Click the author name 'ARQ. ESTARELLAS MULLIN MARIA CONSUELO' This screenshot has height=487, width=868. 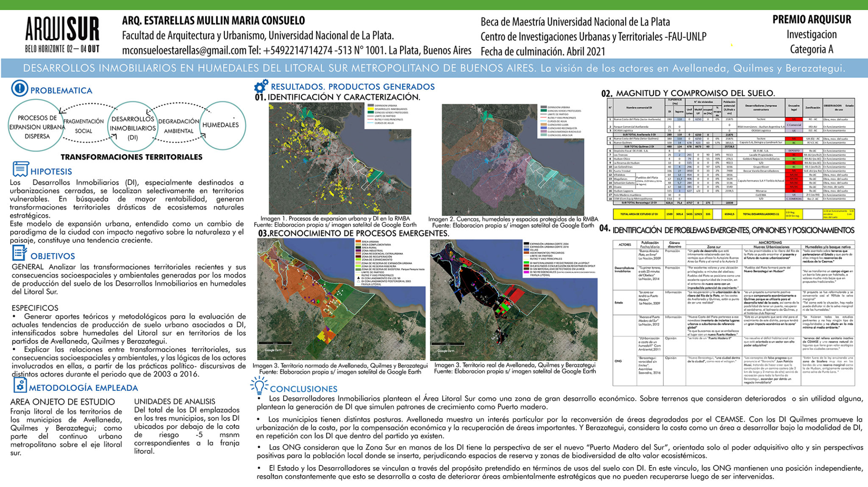214,21
